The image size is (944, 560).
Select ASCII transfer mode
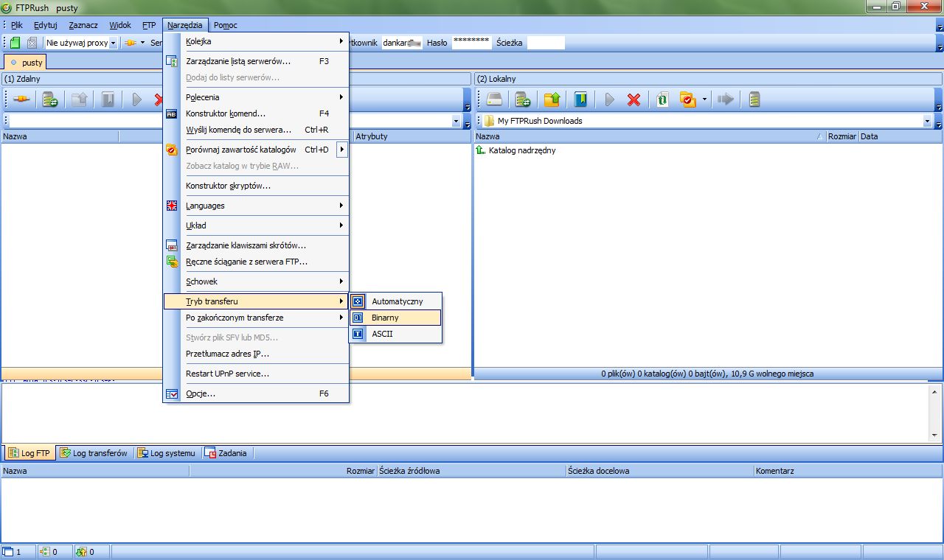pos(395,334)
